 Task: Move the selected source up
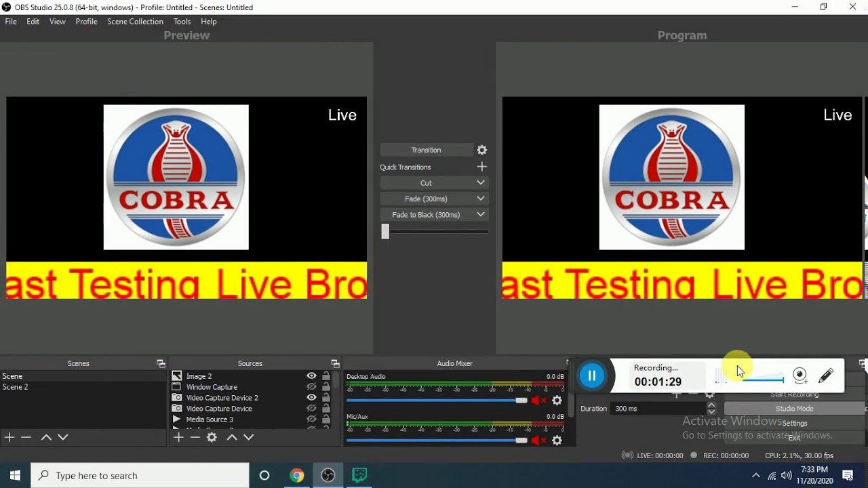point(231,437)
